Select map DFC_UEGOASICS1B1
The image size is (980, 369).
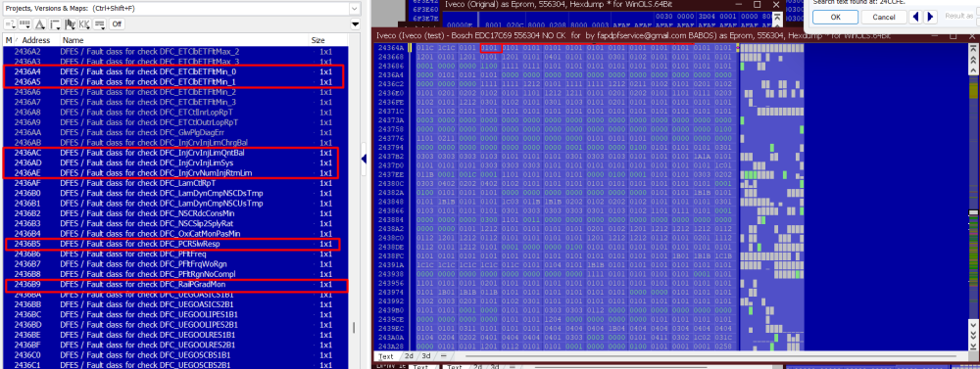tap(174, 294)
